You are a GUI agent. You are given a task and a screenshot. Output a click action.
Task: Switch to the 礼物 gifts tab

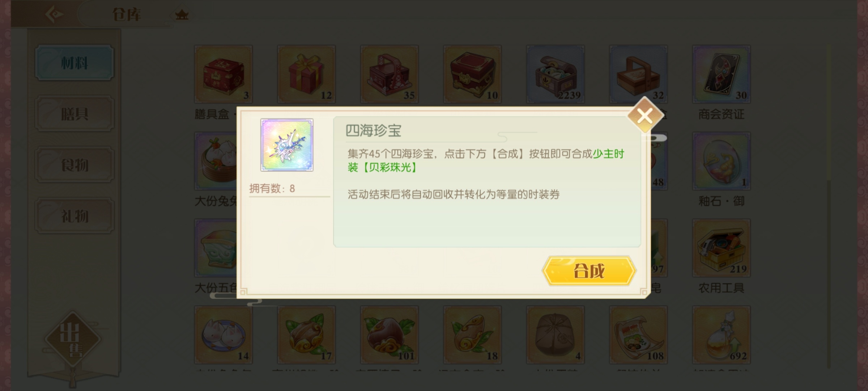pyautogui.click(x=75, y=216)
